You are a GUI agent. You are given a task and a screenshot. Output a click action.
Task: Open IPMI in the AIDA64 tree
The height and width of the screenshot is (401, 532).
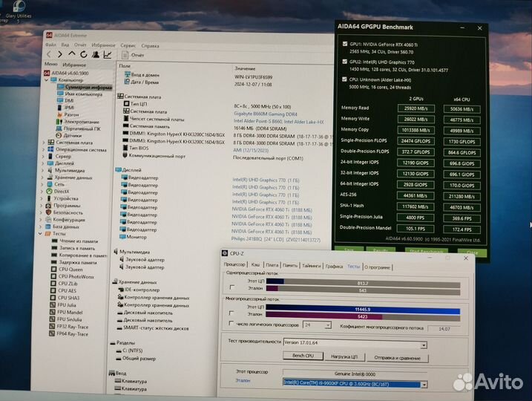tap(69, 108)
